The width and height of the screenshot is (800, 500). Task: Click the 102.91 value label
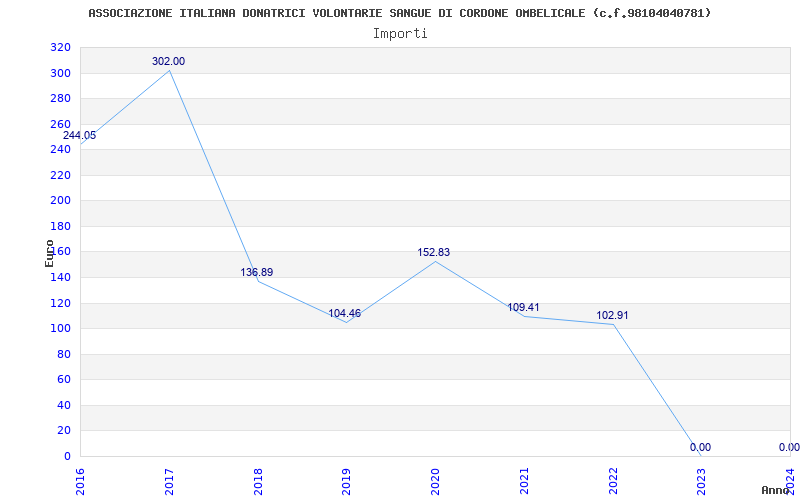(x=612, y=315)
